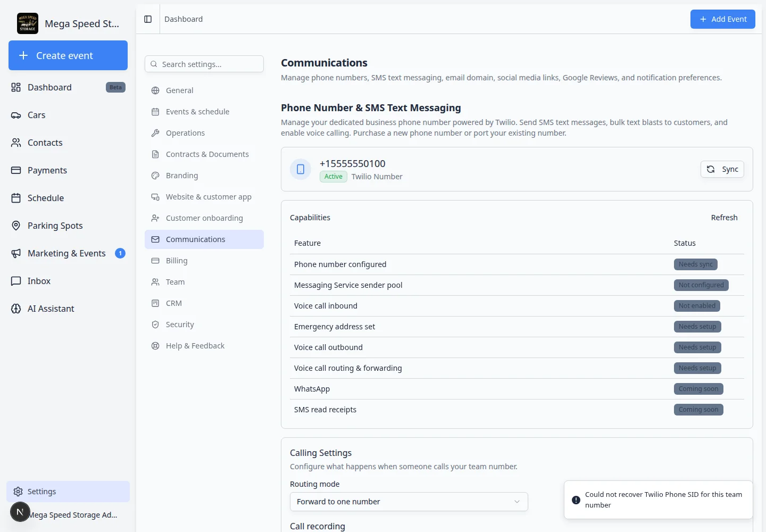Click the Dashboard grid icon

pyautogui.click(x=16, y=87)
